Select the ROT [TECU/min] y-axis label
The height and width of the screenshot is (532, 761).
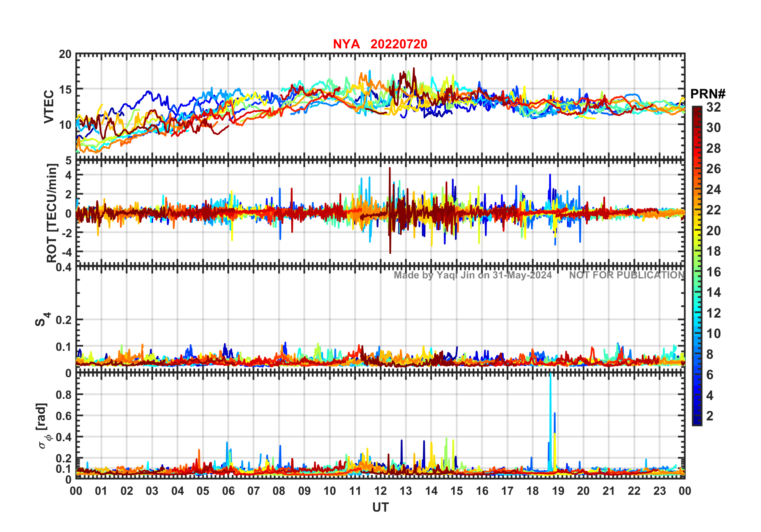52,213
